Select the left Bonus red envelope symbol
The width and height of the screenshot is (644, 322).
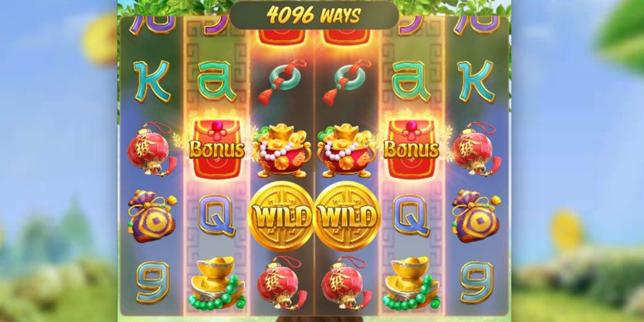tap(217, 149)
